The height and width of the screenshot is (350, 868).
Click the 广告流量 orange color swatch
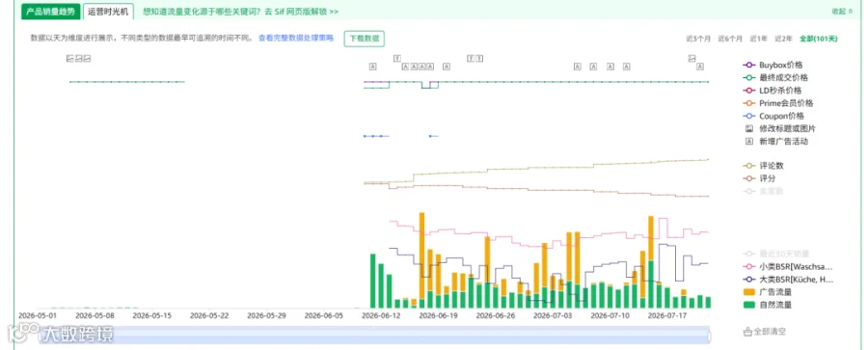[749, 292]
